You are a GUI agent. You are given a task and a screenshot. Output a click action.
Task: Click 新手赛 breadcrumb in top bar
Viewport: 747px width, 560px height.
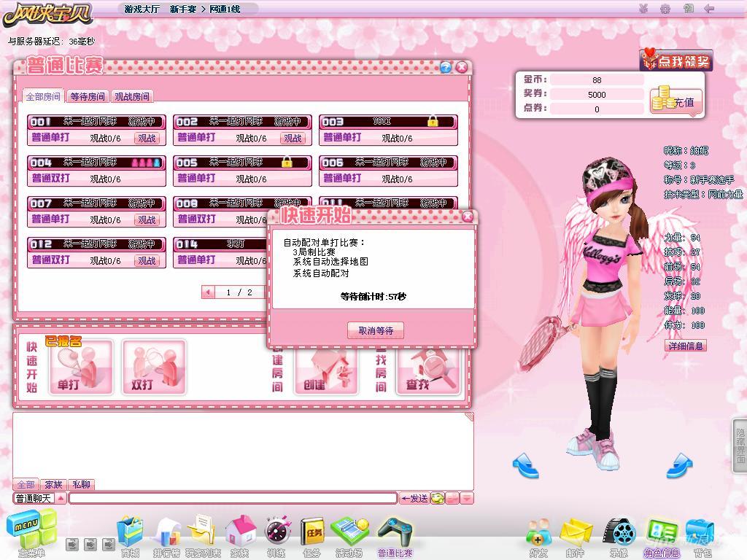coord(183,9)
